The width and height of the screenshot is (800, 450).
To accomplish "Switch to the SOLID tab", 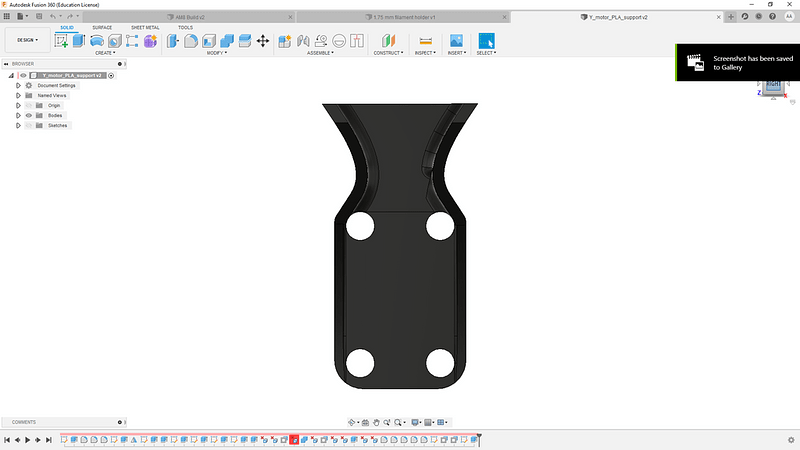I will coord(67,28).
